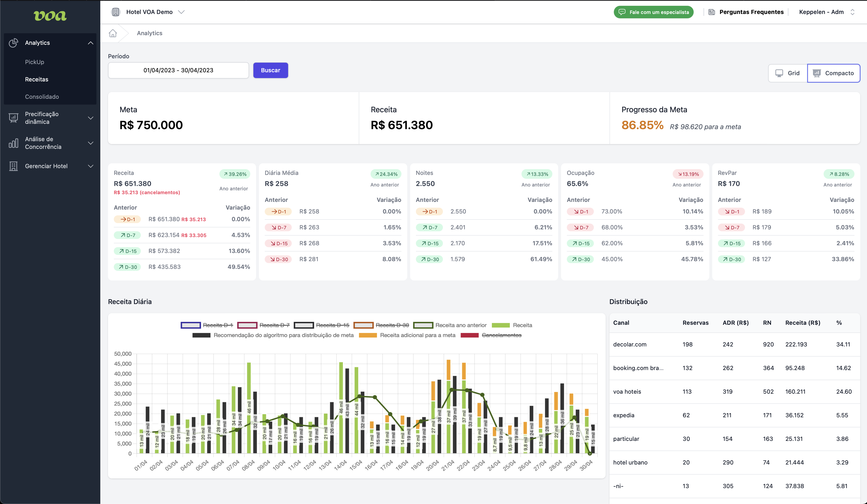Select the Receitas submenu item

tap(36, 80)
